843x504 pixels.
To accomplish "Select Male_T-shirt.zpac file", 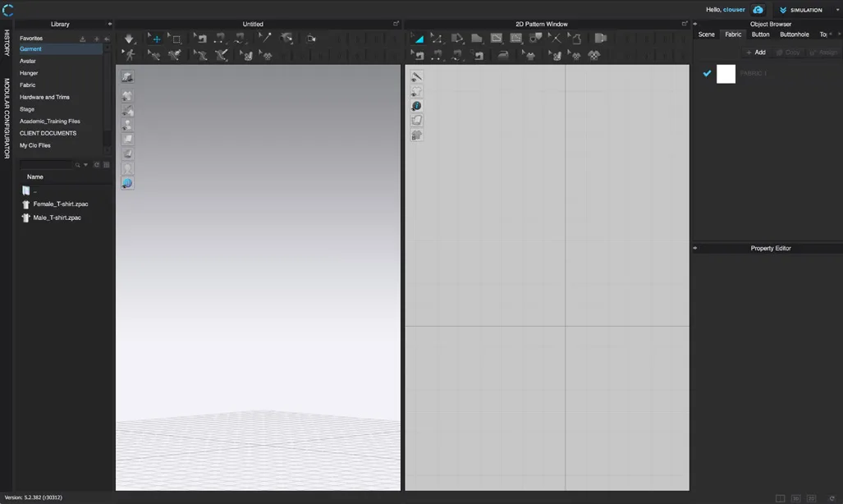I will [52, 218].
